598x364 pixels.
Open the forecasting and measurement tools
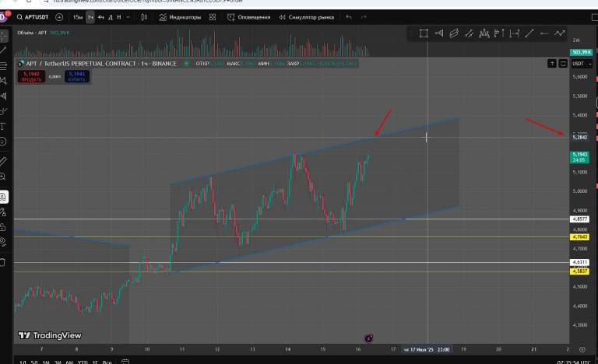coord(3,96)
